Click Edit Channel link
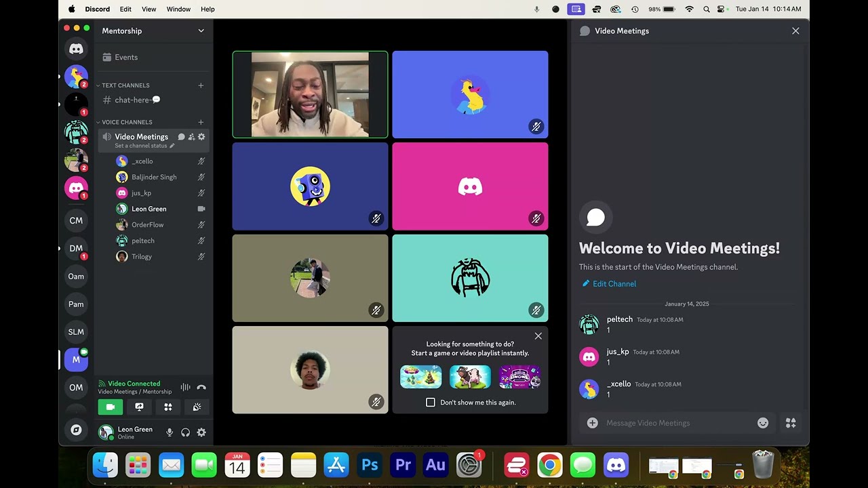 608,284
